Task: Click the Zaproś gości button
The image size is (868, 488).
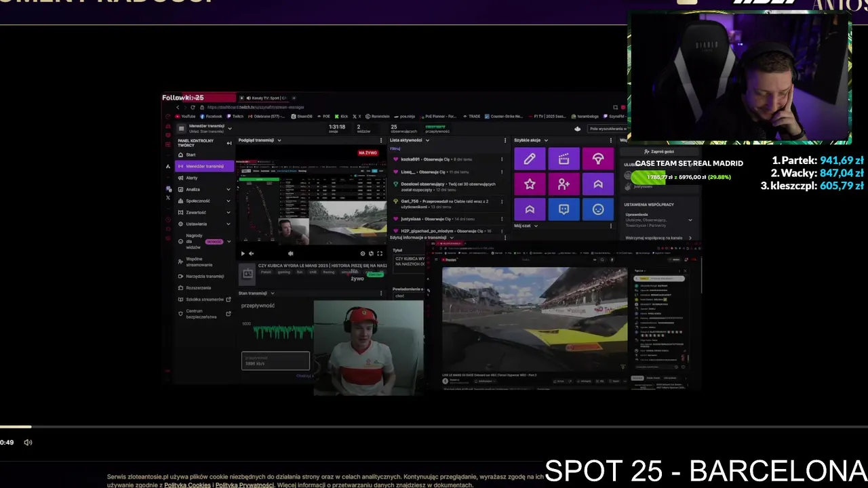Action: coord(659,152)
